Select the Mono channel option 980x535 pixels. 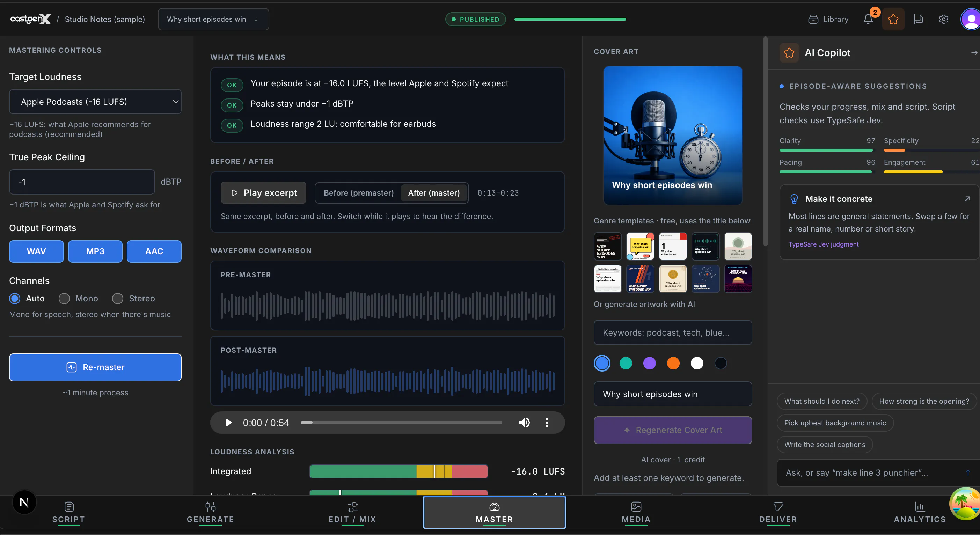pos(78,298)
